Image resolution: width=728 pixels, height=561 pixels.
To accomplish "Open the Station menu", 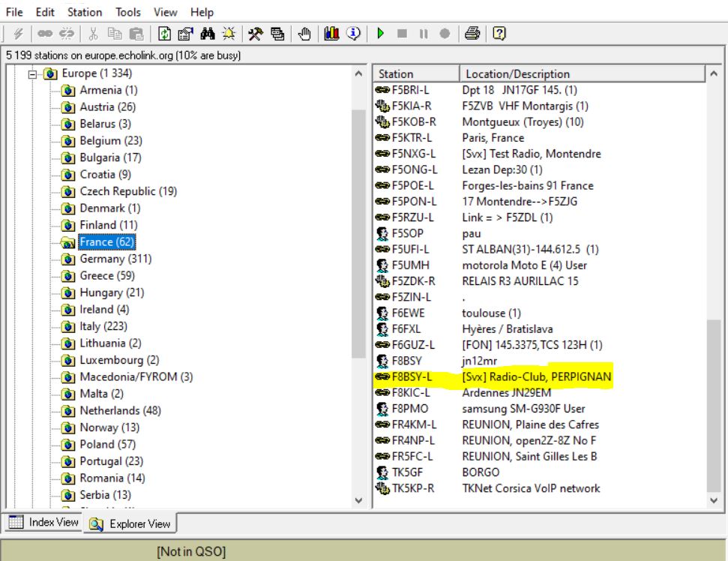I will [x=85, y=12].
